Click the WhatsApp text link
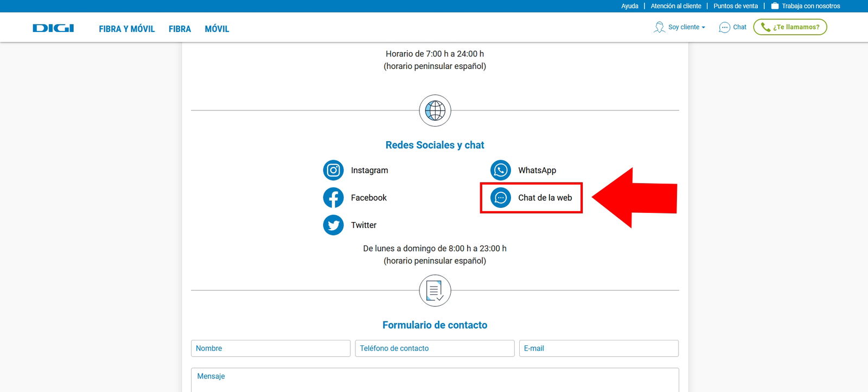The height and width of the screenshot is (392, 868). tap(537, 170)
